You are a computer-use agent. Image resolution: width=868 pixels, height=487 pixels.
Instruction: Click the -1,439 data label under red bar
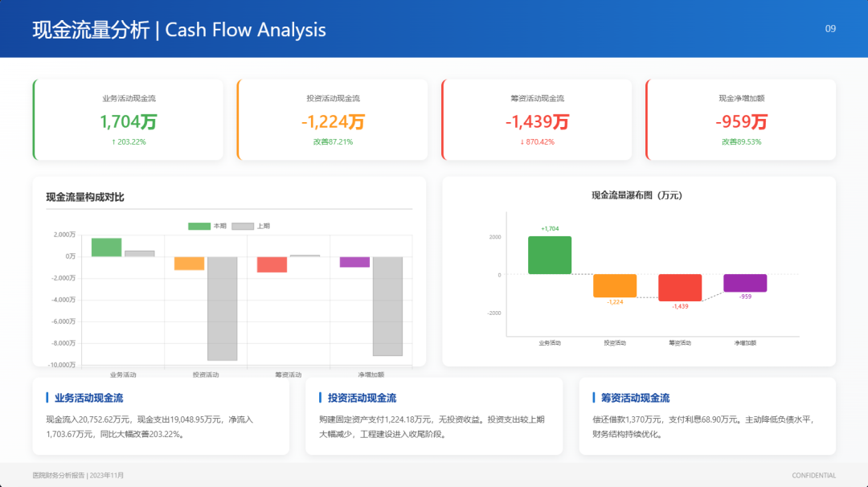(680, 307)
